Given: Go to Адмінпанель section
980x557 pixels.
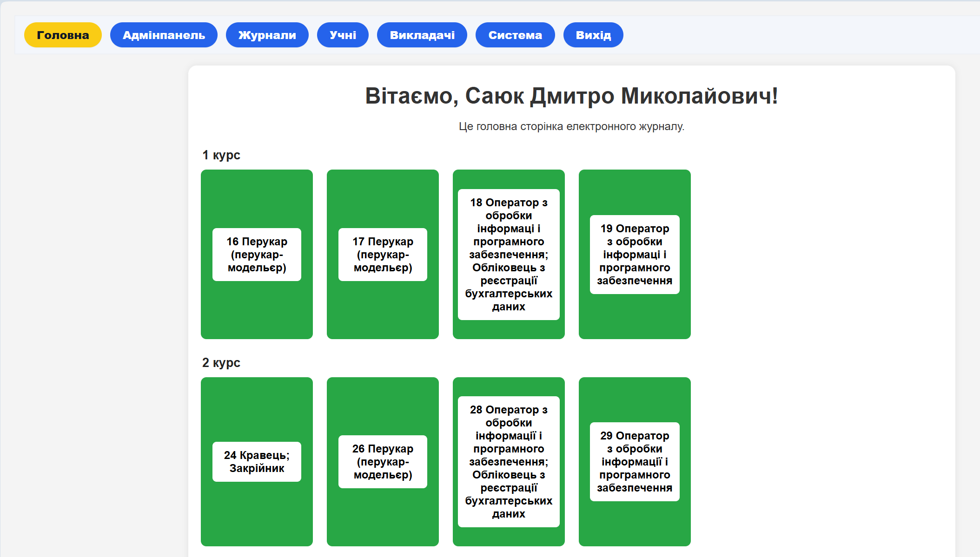Looking at the screenshot, I should point(164,35).
